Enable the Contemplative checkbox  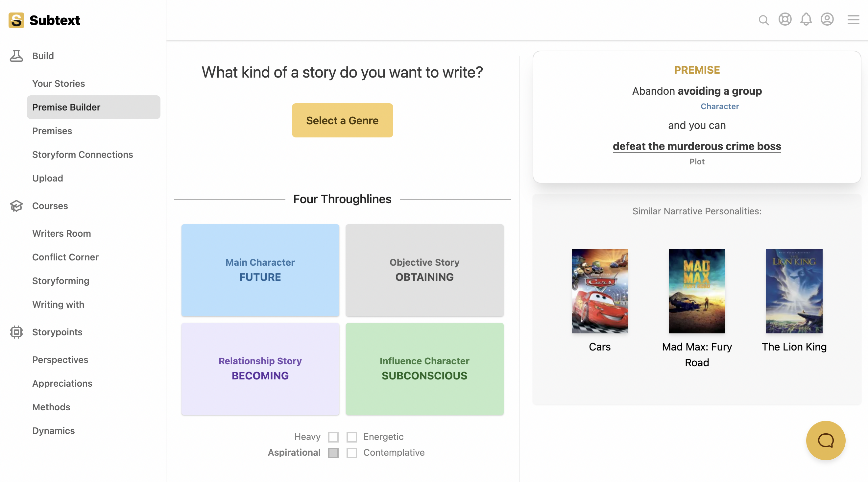351,453
